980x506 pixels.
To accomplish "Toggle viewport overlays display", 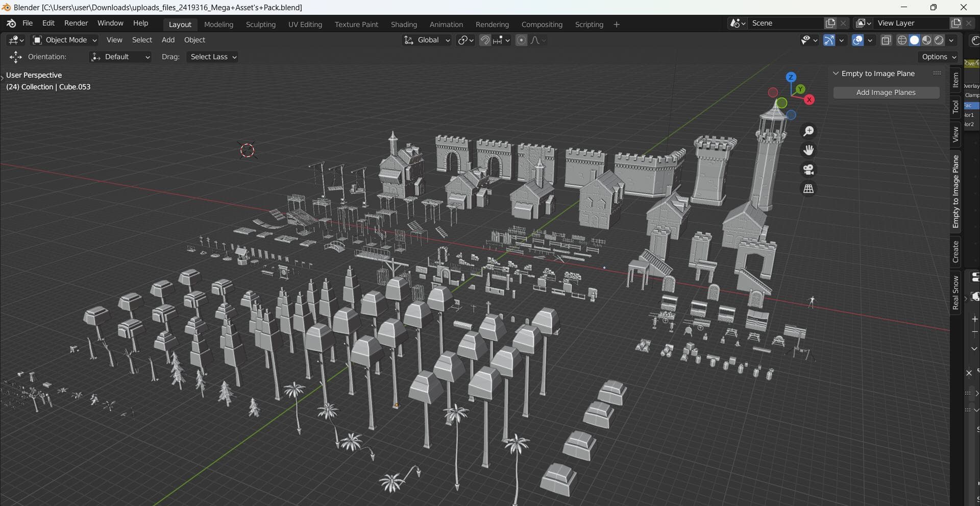I will click(858, 40).
